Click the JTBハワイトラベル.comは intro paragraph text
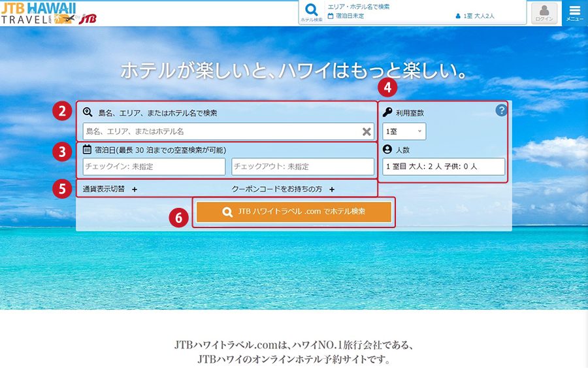 (294, 352)
